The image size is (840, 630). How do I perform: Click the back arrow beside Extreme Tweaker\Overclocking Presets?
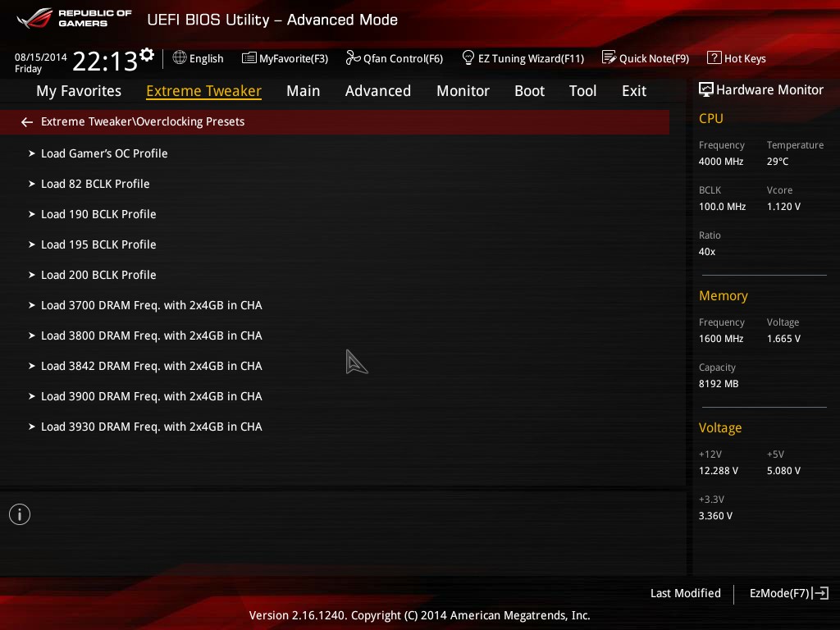coord(27,122)
